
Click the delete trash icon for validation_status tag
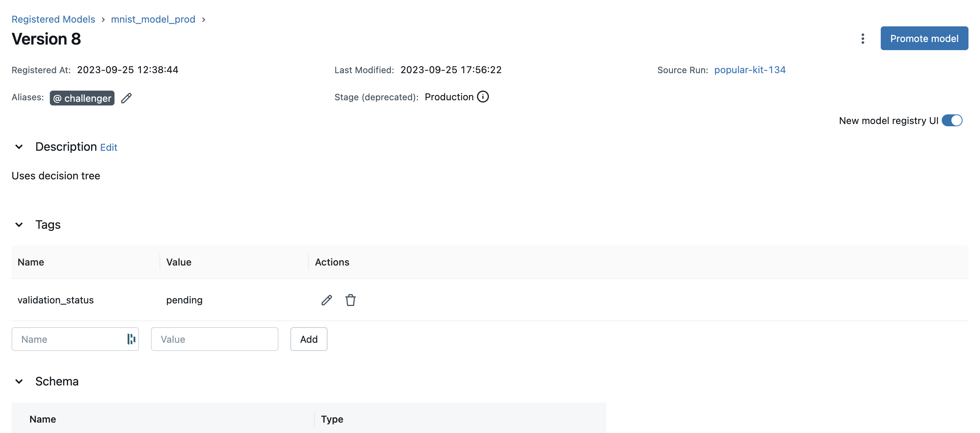pos(350,299)
